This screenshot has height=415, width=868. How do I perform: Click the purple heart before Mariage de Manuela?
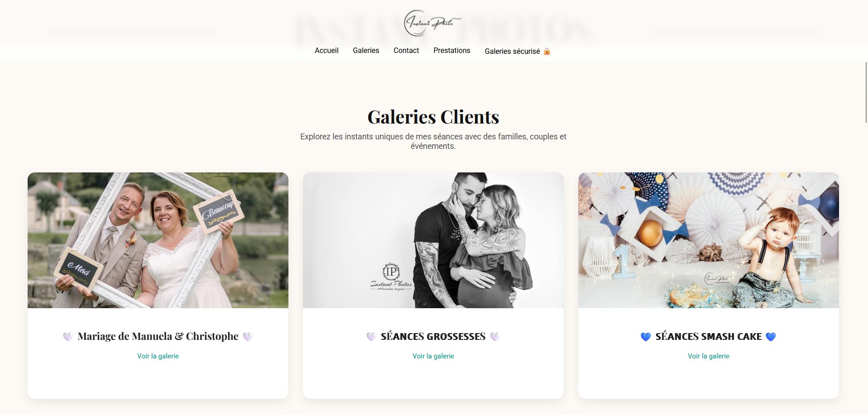coord(68,336)
